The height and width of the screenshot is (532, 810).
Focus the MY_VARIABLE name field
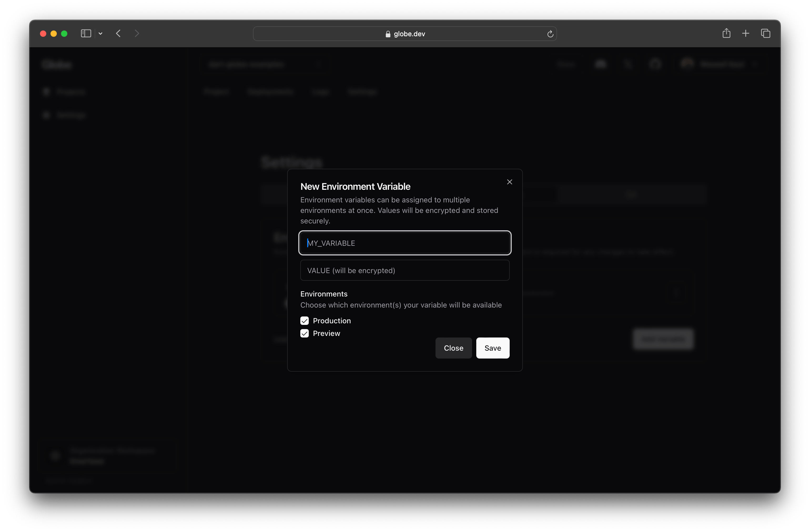(x=405, y=243)
